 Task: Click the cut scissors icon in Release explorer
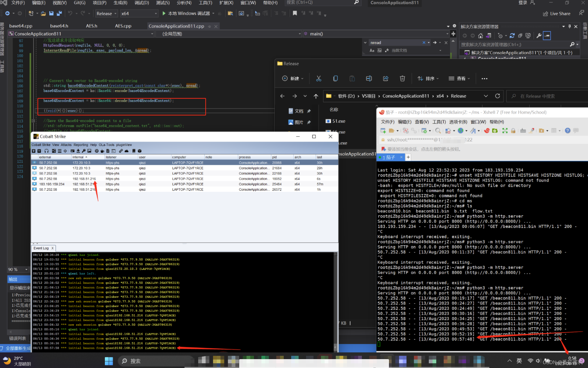point(318,78)
